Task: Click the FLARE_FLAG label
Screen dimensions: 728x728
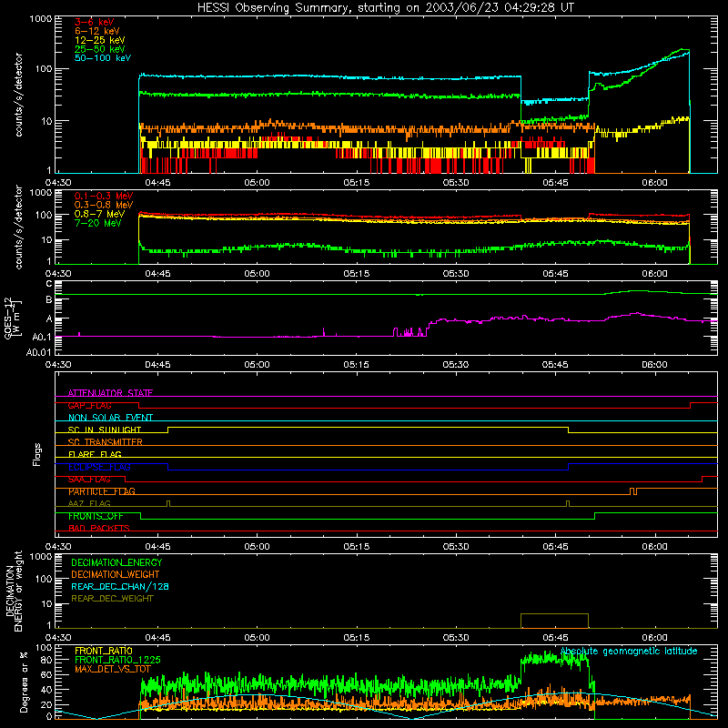Action: (95, 454)
